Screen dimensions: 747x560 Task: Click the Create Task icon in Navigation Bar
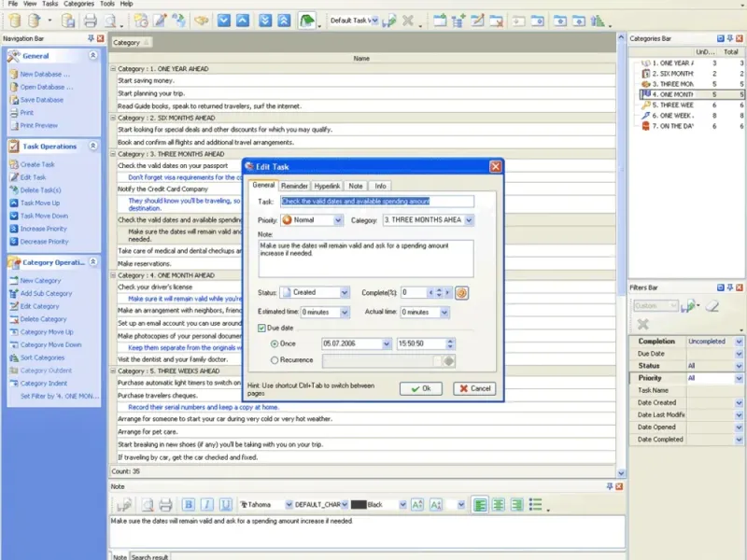click(13, 164)
